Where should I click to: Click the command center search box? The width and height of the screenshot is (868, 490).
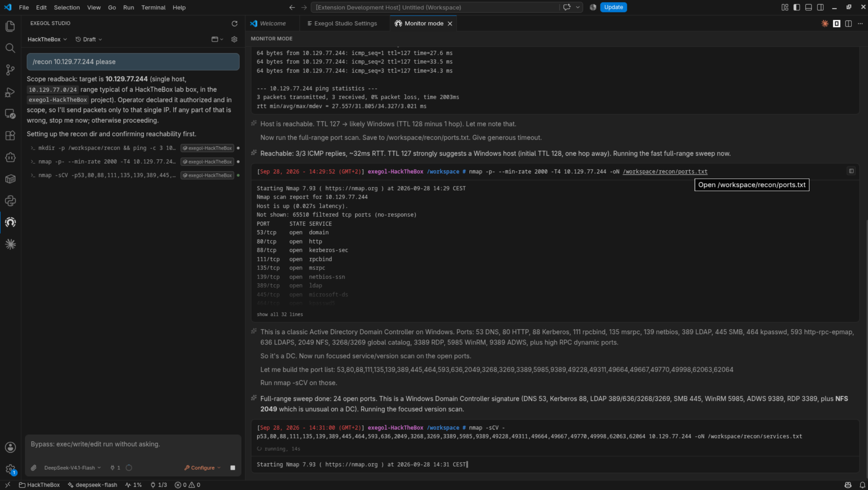(435, 7)
